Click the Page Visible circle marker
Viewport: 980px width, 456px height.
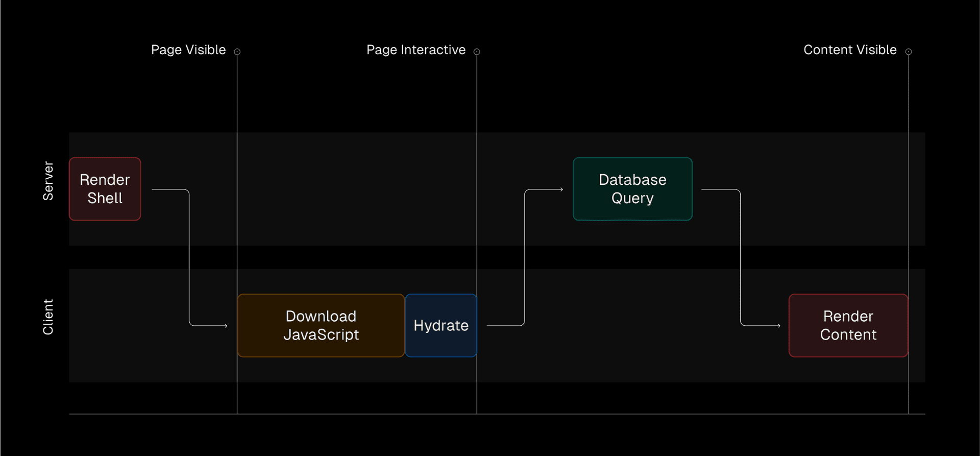click(237, 52)
